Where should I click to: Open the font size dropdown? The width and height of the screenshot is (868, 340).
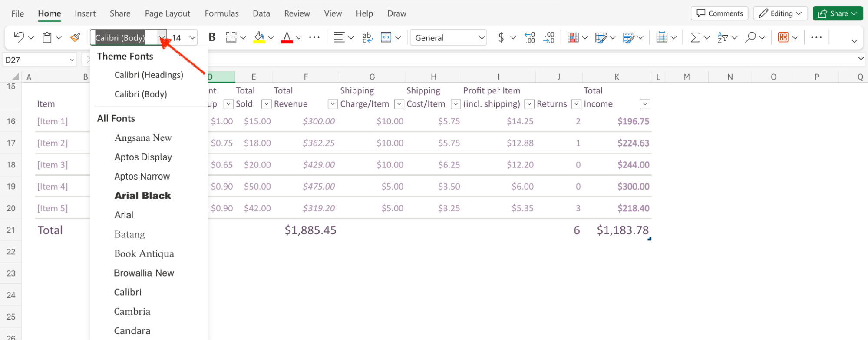(192, 38)
